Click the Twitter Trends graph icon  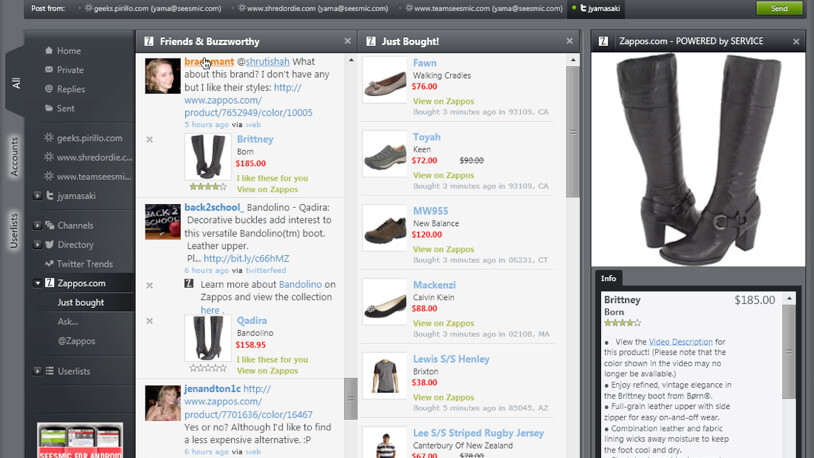point(48,264)
